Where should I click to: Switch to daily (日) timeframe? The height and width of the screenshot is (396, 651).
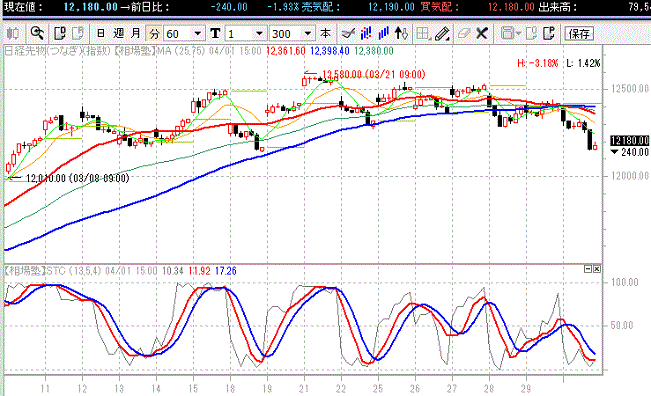[x=100, y=33]
